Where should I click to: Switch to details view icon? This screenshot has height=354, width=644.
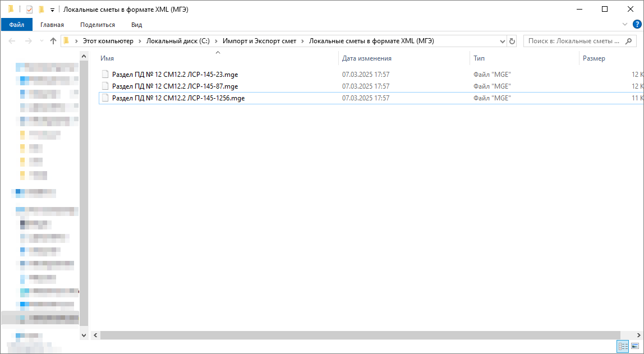pos(623,346)
